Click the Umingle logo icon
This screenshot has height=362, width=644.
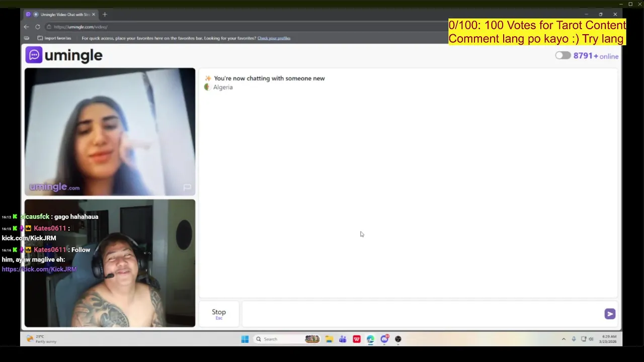pos(34,55)
